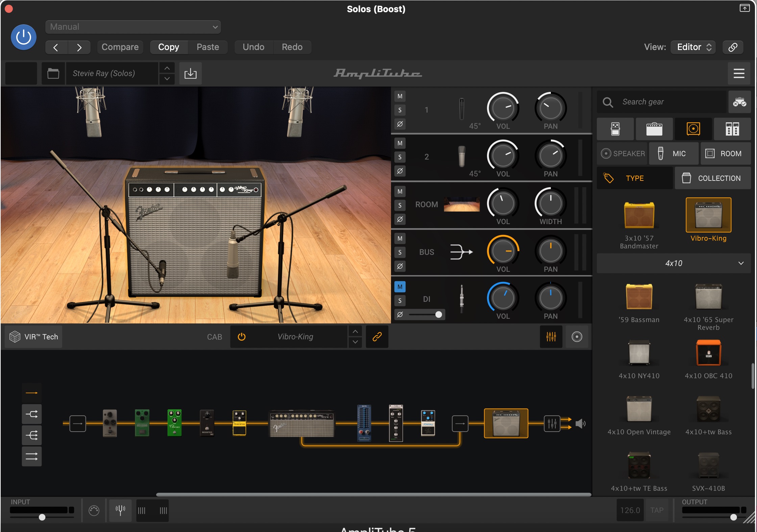Image resolution: width=757 pixels, height=532 pixels.
Task: Click the blue graphic EQ rack unit
Action: pyautogui.click(x=364, y=423)
